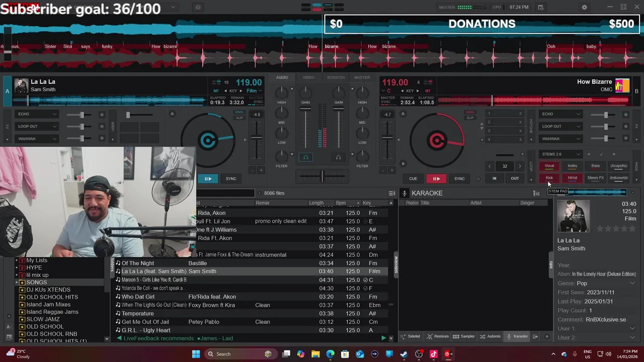Toggle SLIP mode on deck B
The height and width of the screenshot is (362, 644).
tap(470, 118)
